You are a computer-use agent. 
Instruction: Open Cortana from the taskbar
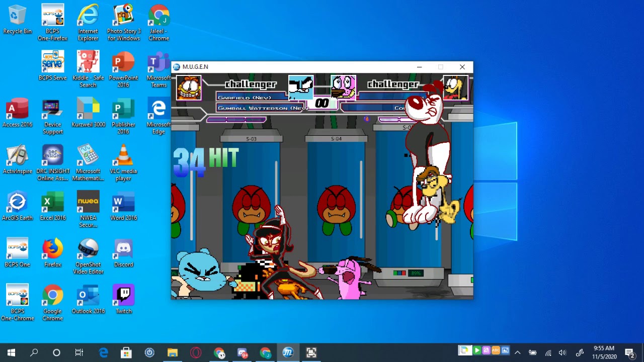tap(56, 352)
